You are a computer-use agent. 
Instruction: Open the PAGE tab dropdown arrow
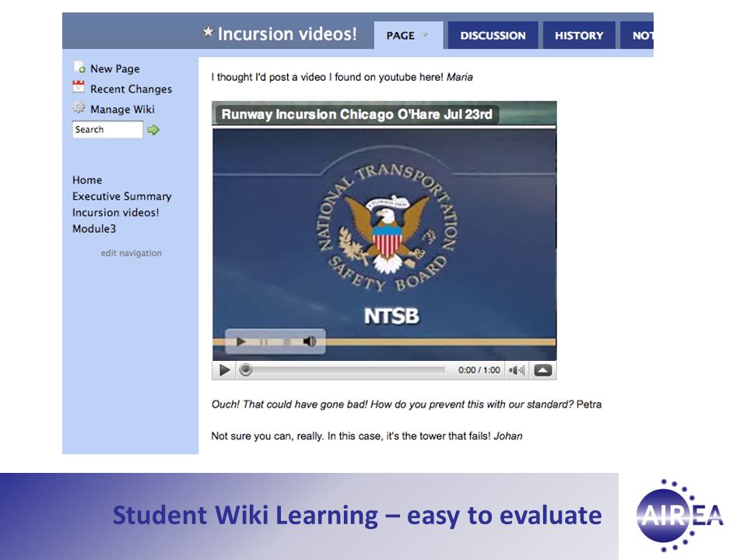pos(426,35)
